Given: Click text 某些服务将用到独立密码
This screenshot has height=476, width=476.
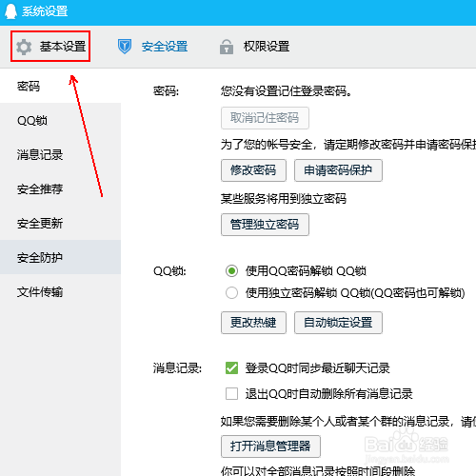Looking at the screenshot, I should [x=284, y=199].
